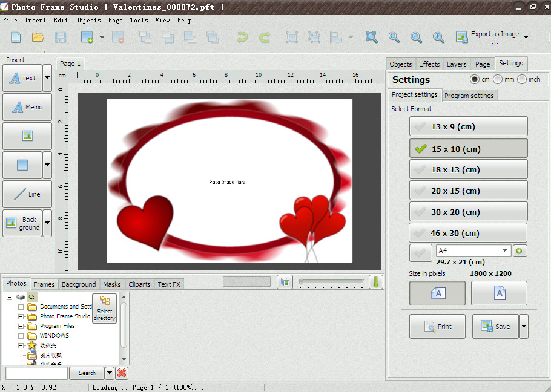Select the Line tool
551x392 pixels.
coord(27,194)
